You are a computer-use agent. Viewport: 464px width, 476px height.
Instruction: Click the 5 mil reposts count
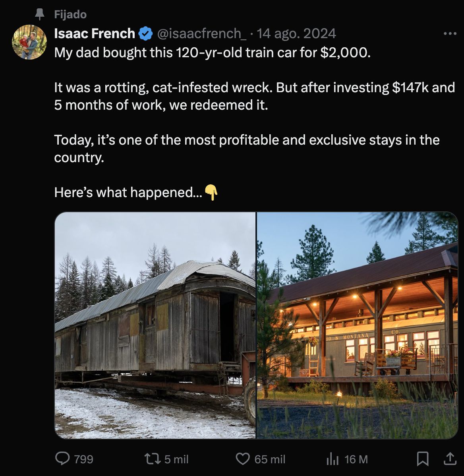(x=176, y=459)
